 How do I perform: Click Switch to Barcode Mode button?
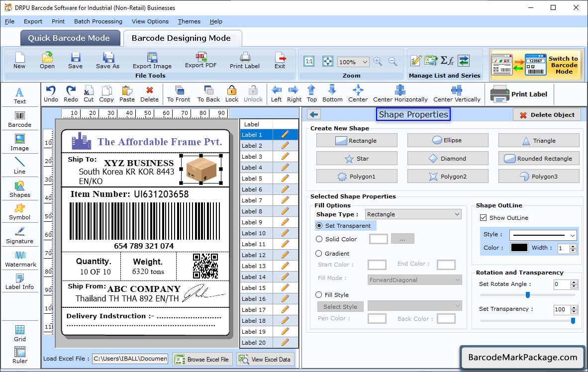click(536, 65)
